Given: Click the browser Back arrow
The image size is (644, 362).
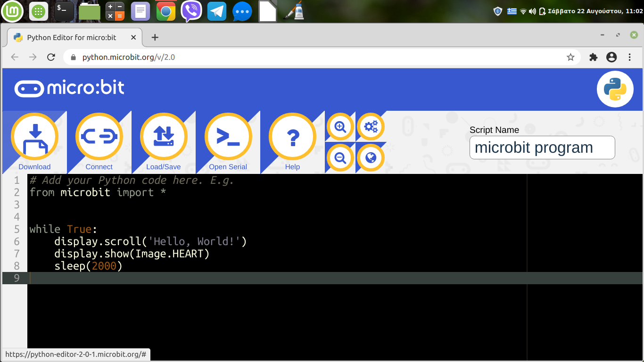Looking at the screenshot, I should click(15, 57).
